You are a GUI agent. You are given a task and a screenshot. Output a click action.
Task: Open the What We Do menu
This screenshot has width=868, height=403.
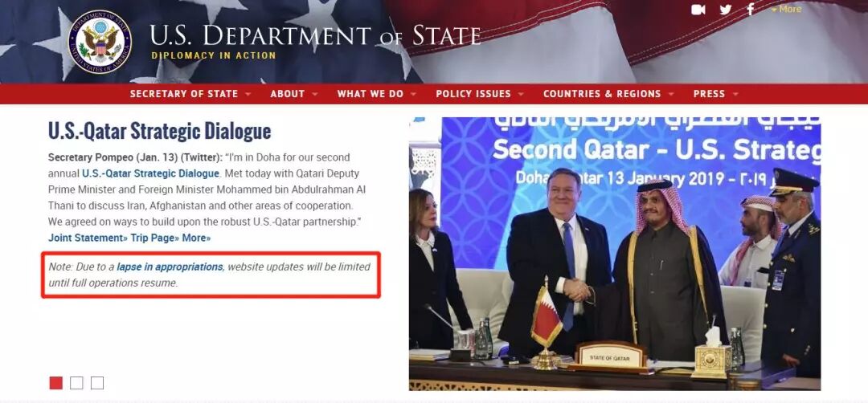click(x=371, y=94)
